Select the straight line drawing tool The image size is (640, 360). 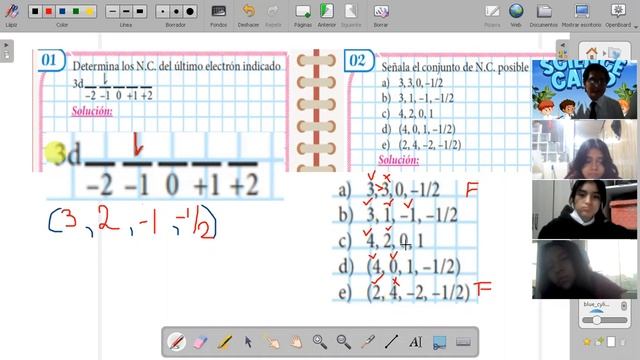pos(391,342)
